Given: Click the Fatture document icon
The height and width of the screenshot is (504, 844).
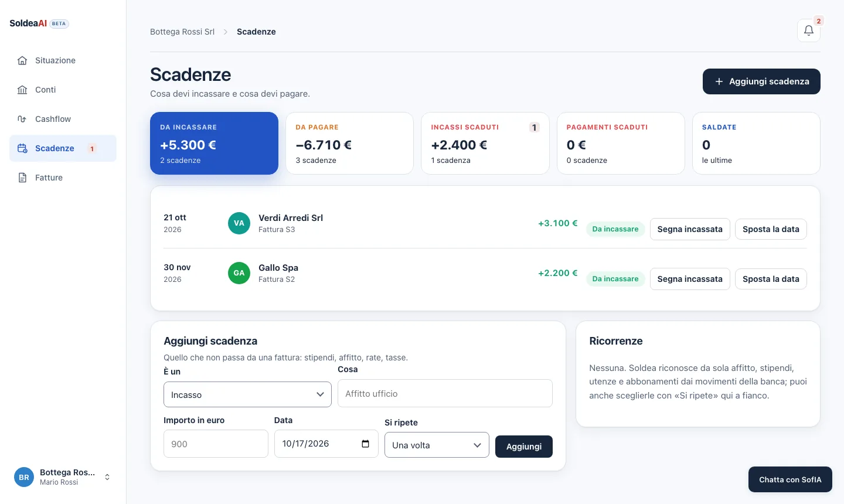Looking at the screenshot, I should (22, 178).
